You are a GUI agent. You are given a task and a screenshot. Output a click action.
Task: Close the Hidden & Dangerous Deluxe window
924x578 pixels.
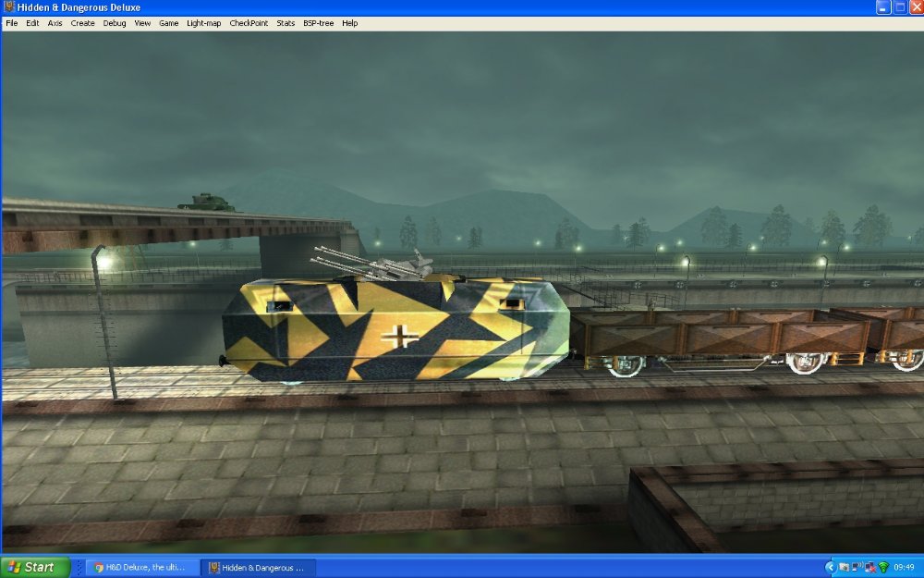click(917, 7)
